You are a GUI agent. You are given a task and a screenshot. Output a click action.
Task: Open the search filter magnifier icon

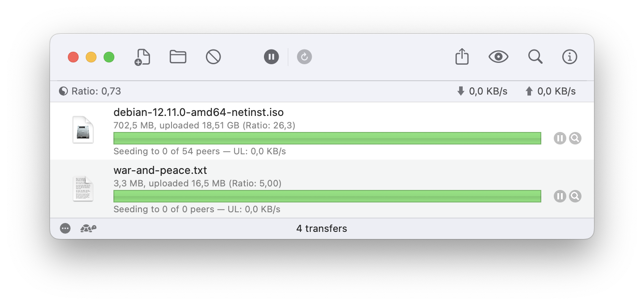tap(535, 57)
